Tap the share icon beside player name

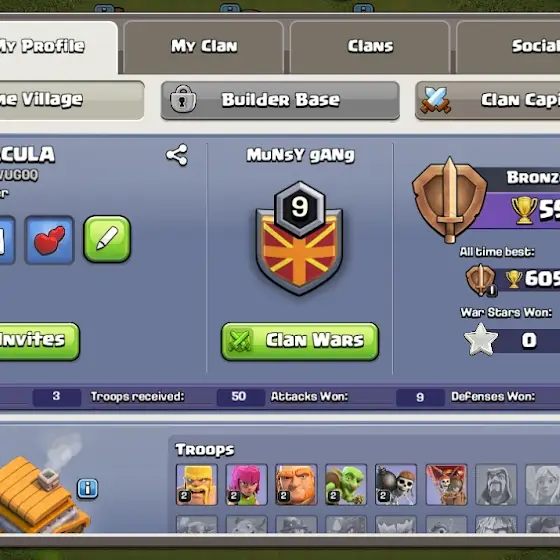click(x=177, y=155)
